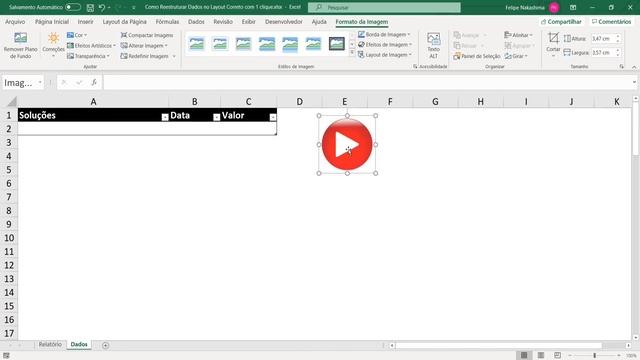Select the Dados sheet tab
The height and width of the screenshot is (360, 640).
(x=79, y=344)
